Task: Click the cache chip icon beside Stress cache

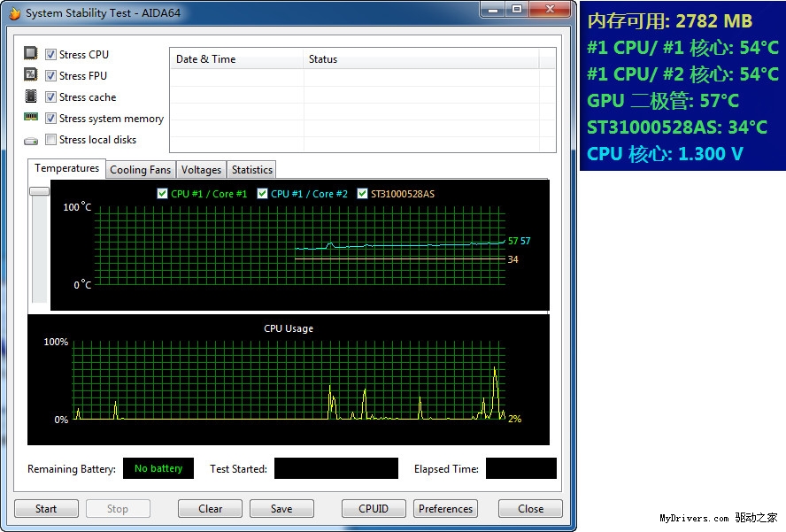Action: (x=31, y=96)
